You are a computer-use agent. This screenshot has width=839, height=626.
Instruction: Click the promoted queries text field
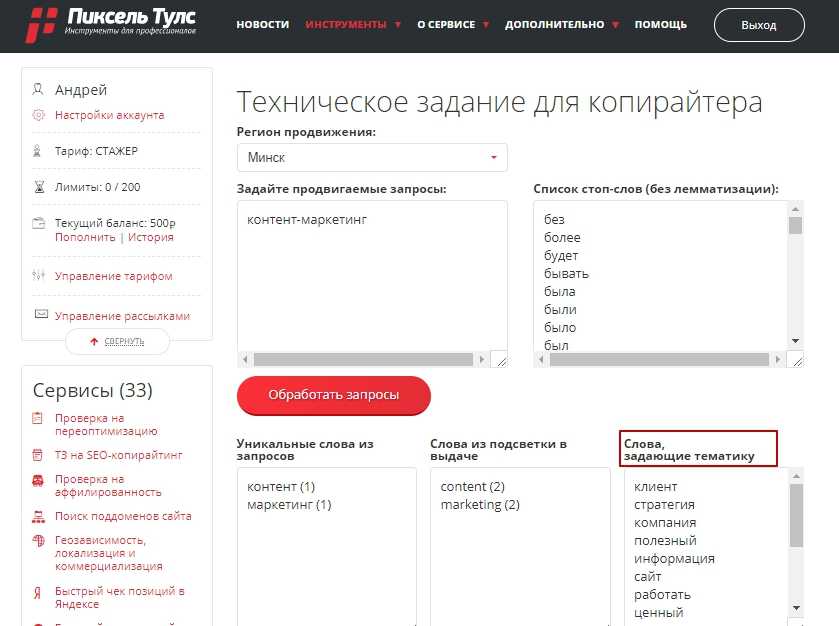click(x=372, y=275)
